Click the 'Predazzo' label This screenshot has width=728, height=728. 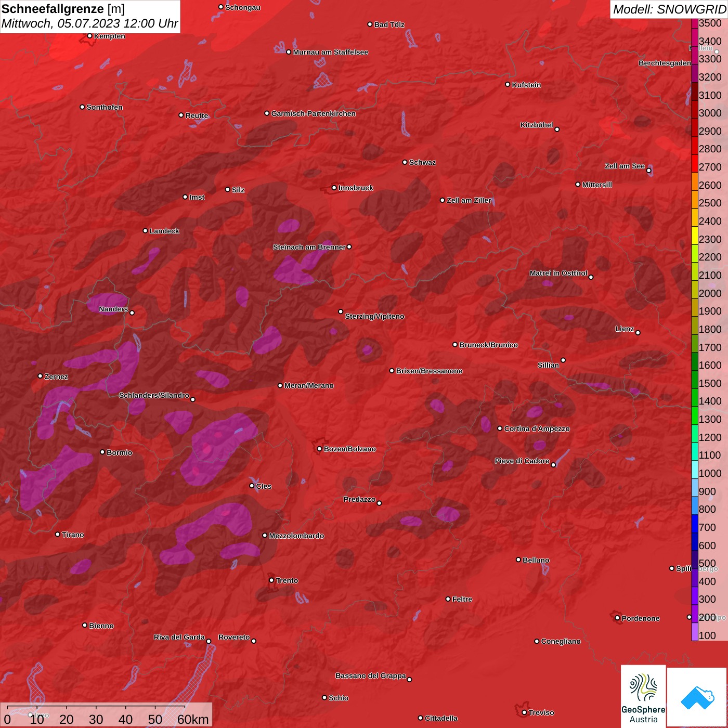359,499
